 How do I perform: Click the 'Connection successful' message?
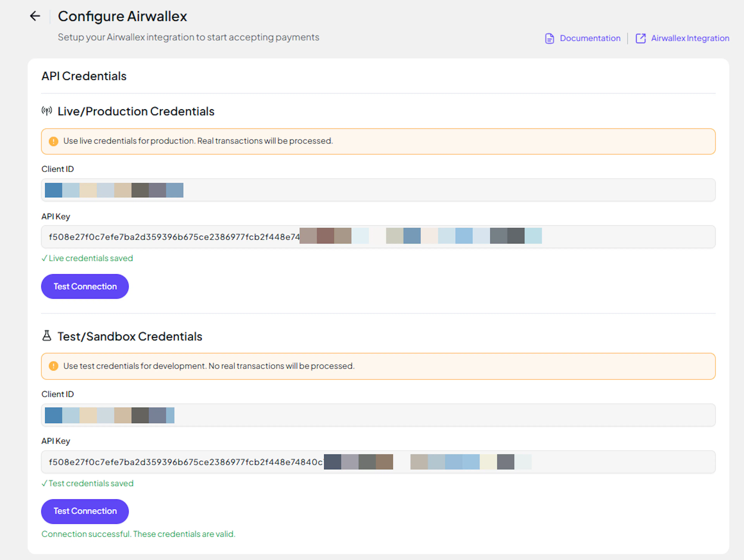[x=138, y=534]
